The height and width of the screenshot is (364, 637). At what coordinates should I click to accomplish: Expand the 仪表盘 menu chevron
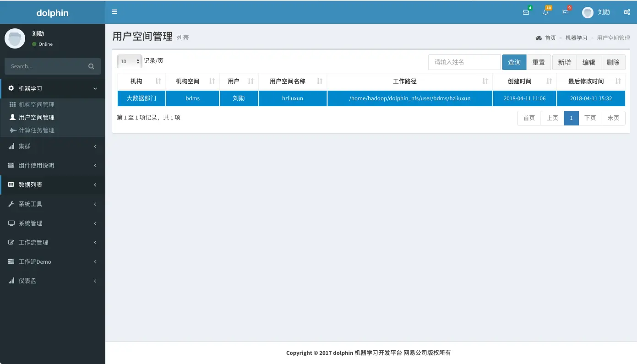click(95, 281)
